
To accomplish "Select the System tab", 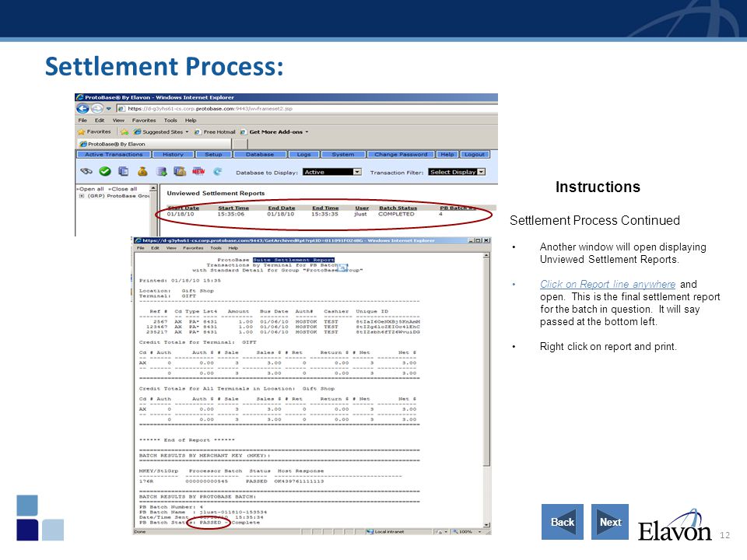I will click(343, 154).
